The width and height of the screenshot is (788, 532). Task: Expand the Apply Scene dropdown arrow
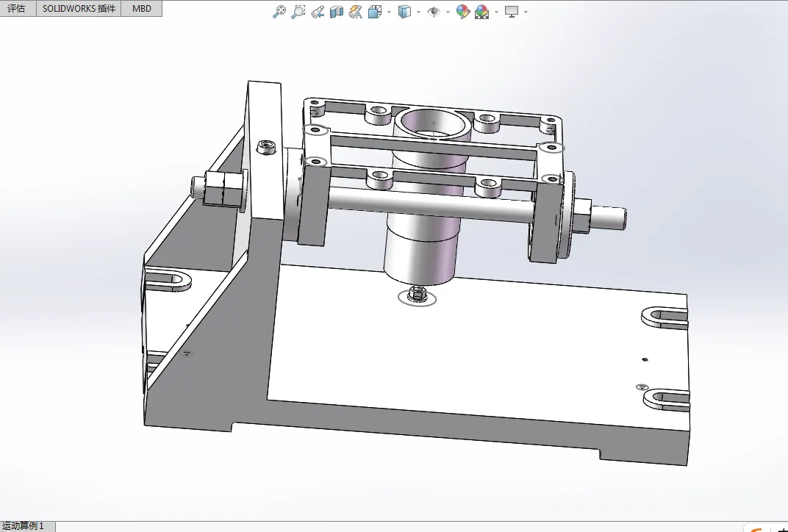tap(496, 12)
